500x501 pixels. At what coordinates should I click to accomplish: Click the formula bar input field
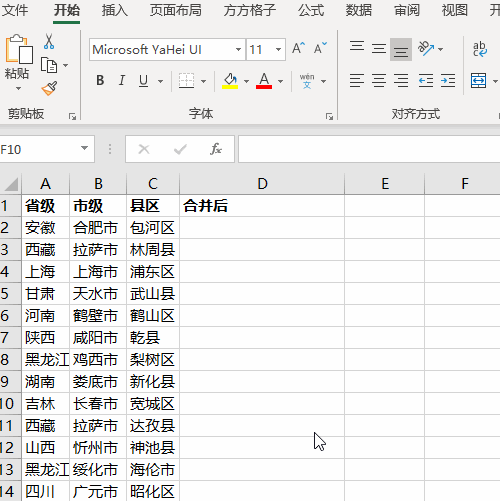[x=369, y=149]
